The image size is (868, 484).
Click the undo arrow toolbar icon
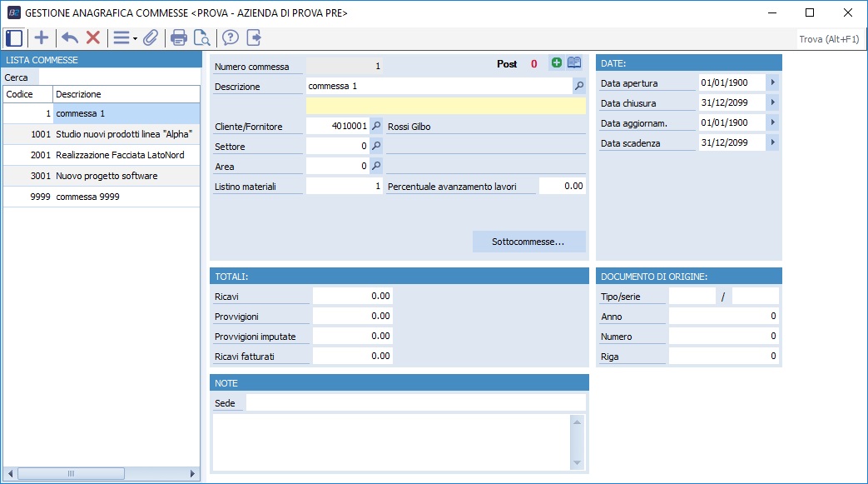70,37
